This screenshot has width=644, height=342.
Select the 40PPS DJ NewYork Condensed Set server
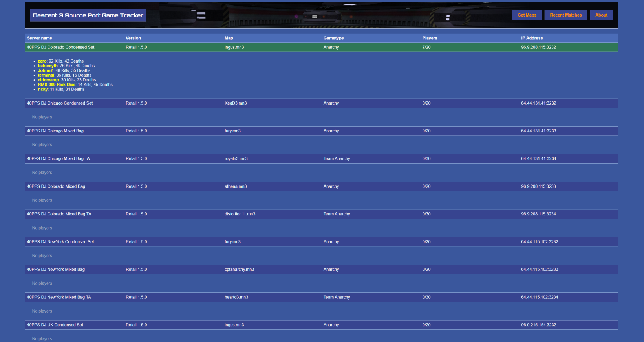321,242
